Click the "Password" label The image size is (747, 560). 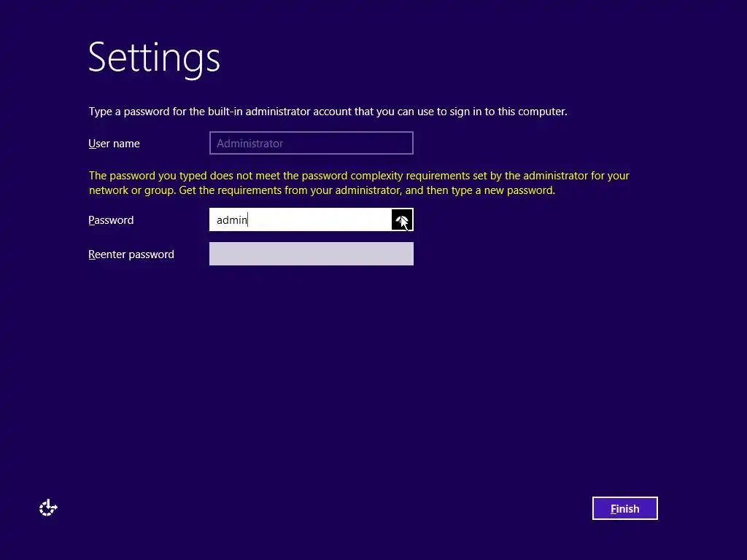coord(111,220)
